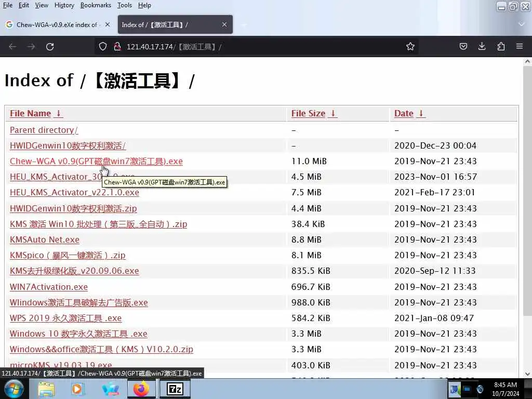The image size is (532, 399).
Task: Click the page scrollbar up arrow
Action: click(x=527, y=61)
